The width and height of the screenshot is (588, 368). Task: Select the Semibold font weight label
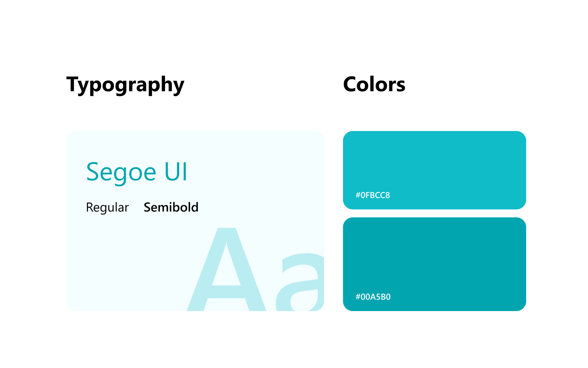(x=171, y=207)
